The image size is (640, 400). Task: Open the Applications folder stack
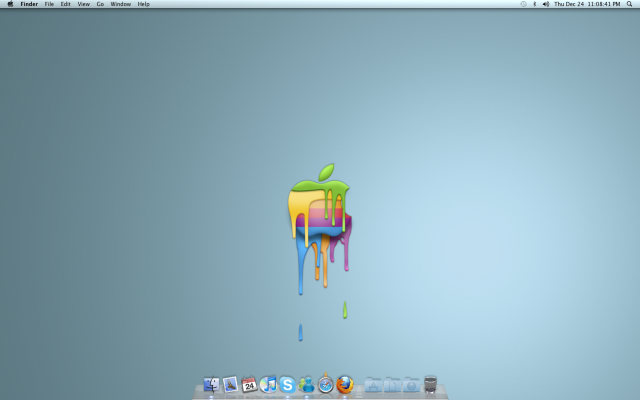[373, 385]
